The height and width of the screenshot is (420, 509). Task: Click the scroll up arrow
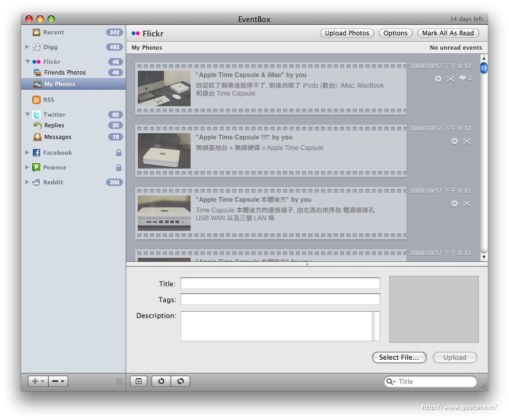(484, 58)
